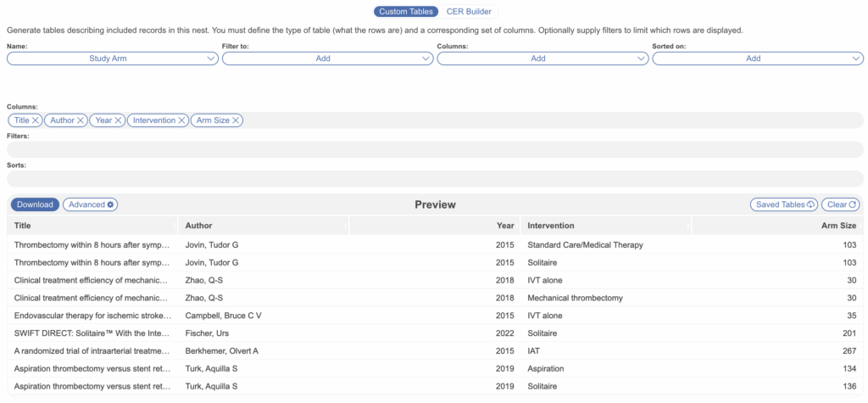This screenshot has width=868, height=403.
Task: Remove the Title column chip
Action: [x=36, y=120]
